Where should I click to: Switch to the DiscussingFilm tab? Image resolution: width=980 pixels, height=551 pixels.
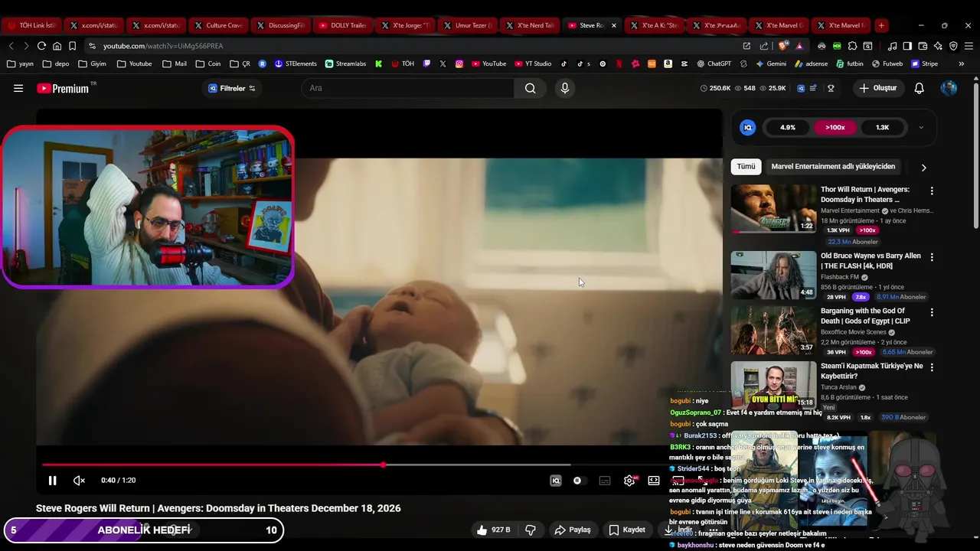(280, 25)
